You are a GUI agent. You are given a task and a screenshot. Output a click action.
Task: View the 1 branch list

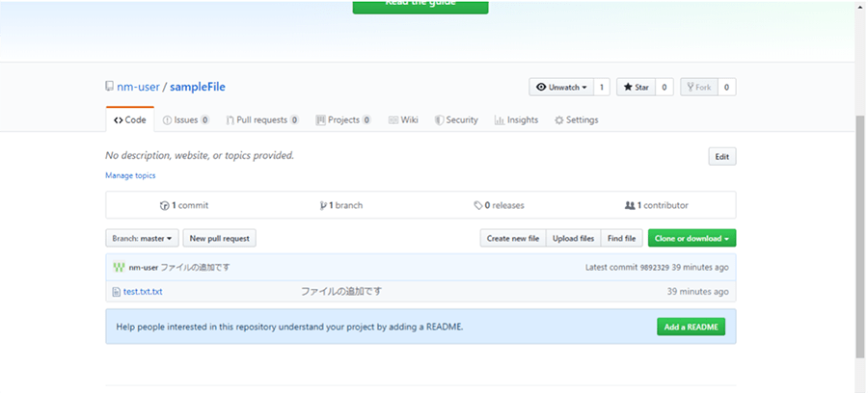pyautogui.click(x=341, y=205)
